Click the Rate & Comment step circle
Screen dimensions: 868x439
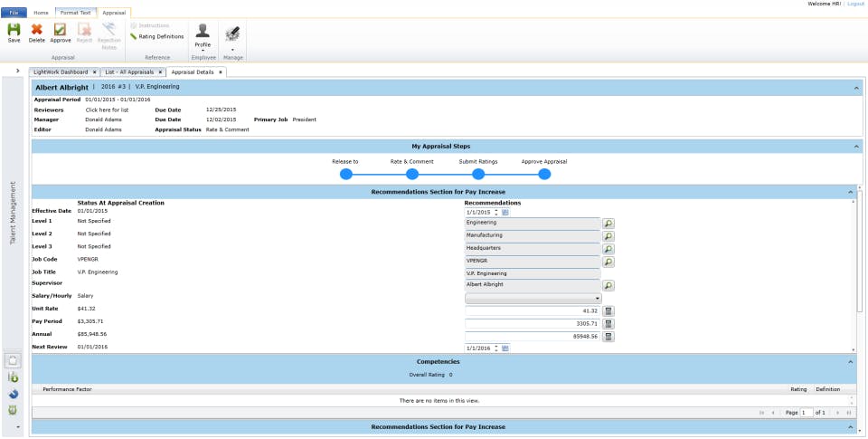412,174
